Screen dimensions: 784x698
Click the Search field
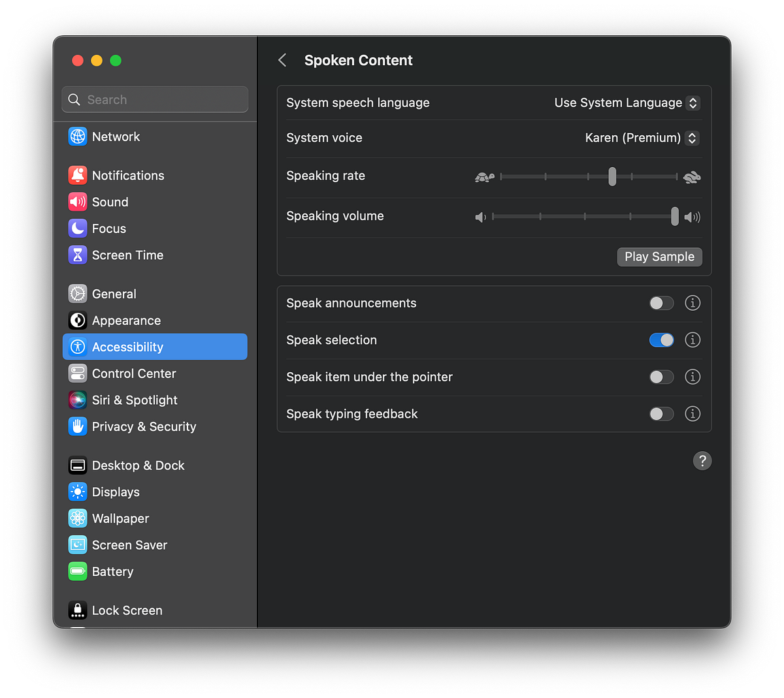[155, 99]
